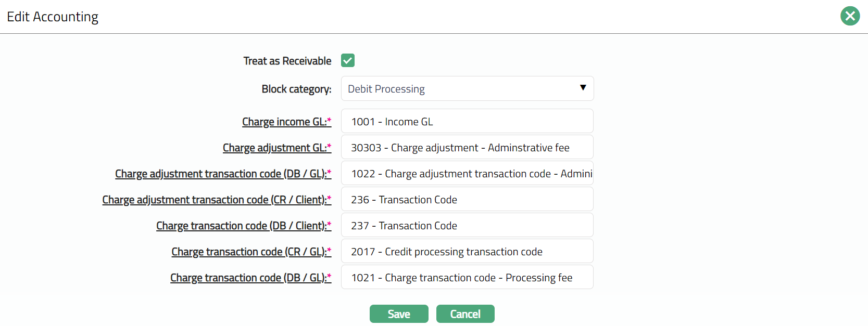Click the Charge income GL input field

click(x=467, y=122)
